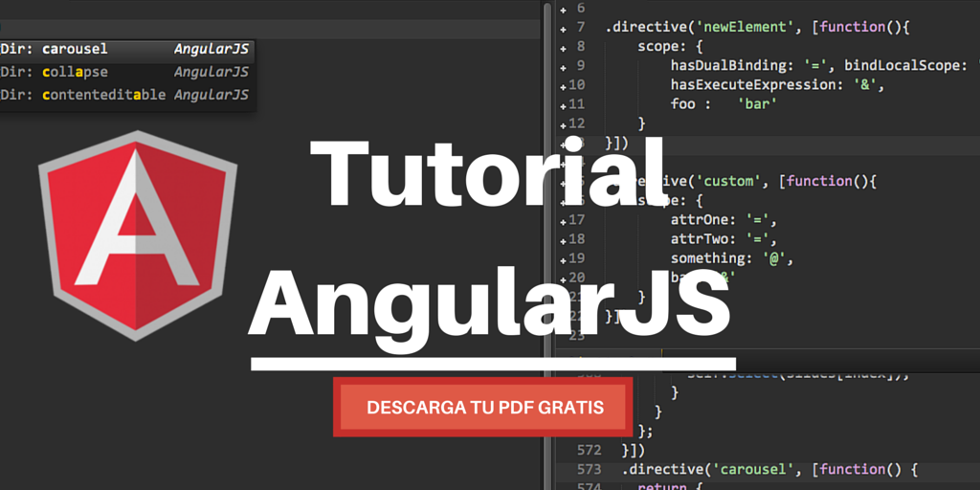The height and width of the screenshot is (490, 980).
Task: Click the plus gutter marker beside line 9
Action: (x=563, y=68)
